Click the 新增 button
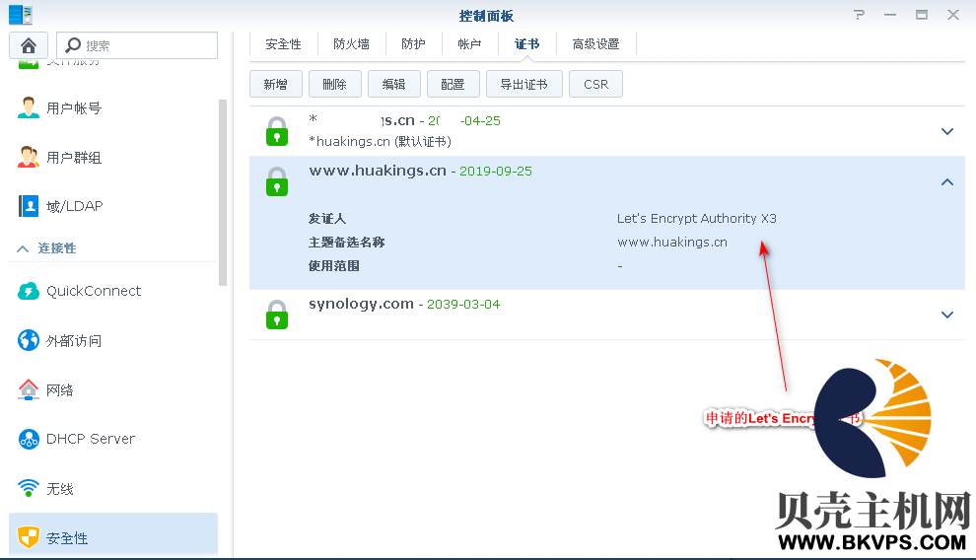The width and height of the screenshot is (976, 560). click(276, 84)
